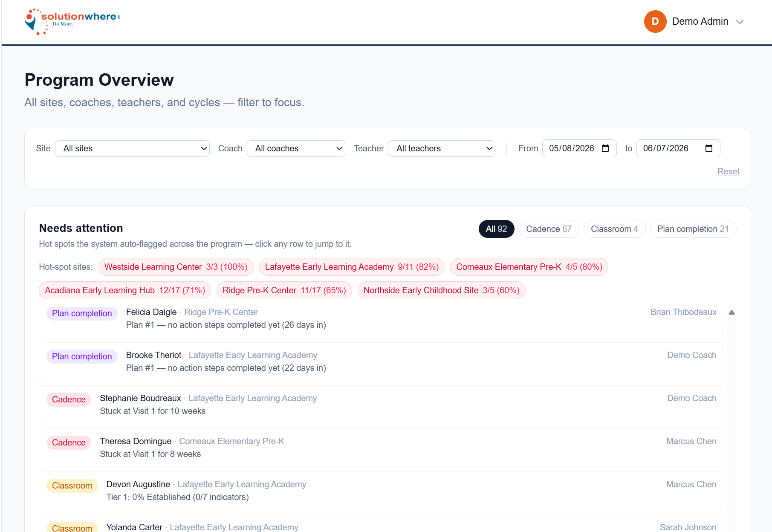772x532 pixels.
Task: Click the From date field 05/08/2026
Action: [x=579, y=148]
